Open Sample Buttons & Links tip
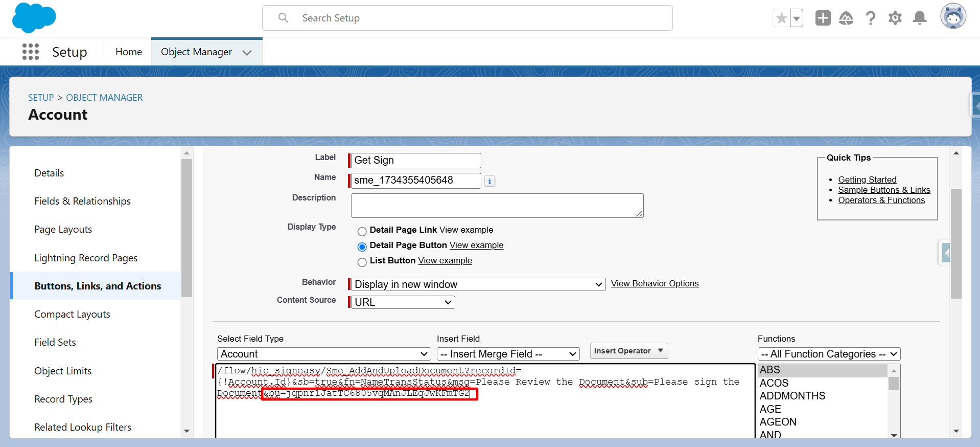 pyautogui.click(x=884, y=190)
